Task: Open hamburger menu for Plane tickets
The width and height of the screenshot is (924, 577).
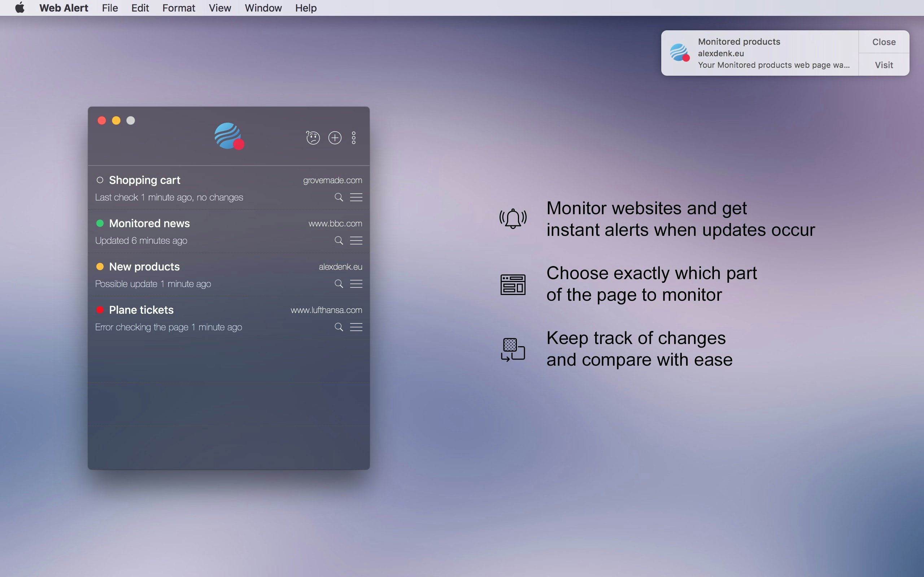Action: coord(356,327)
